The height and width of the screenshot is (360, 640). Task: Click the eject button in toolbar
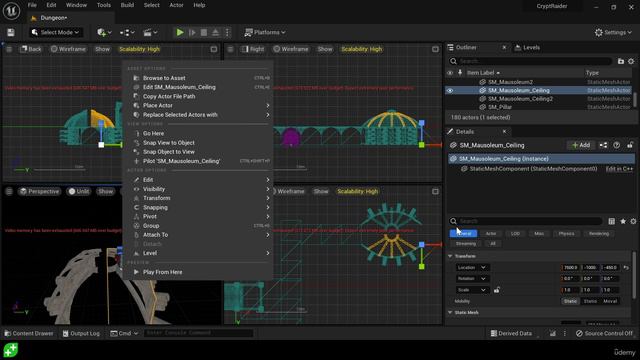coord(216,32)
